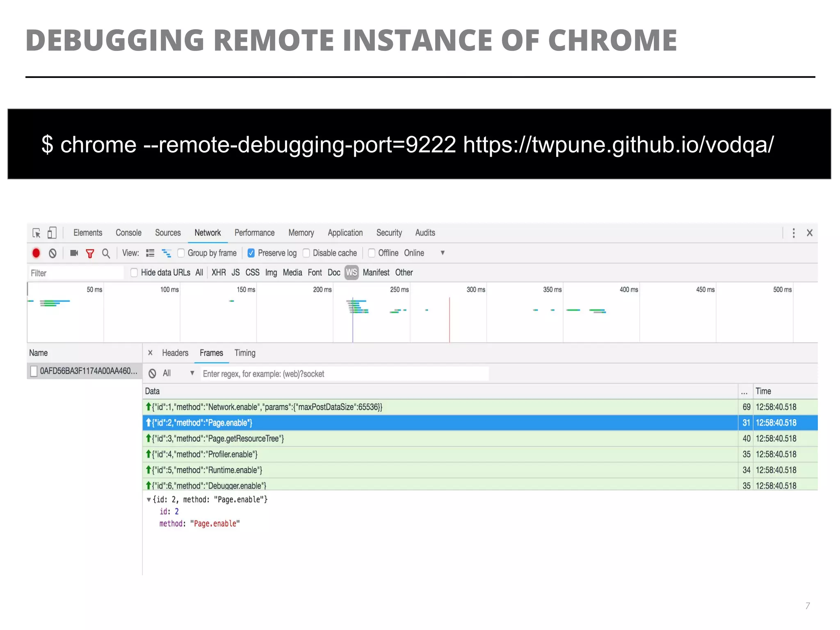
Task: Uncheck the Preserve log checkbox
Action: point(251,253)
